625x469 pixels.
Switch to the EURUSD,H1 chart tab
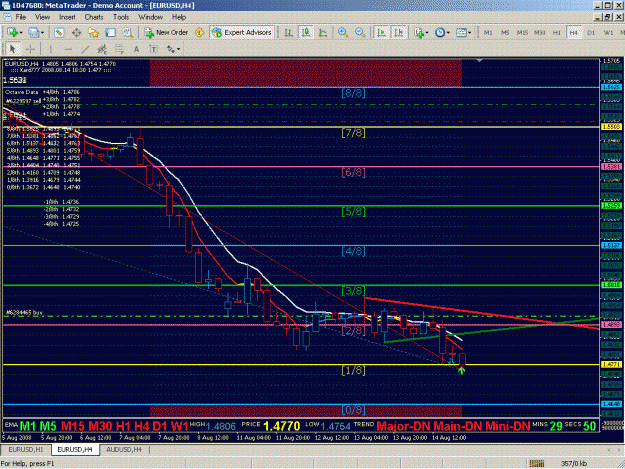point(26,449)
